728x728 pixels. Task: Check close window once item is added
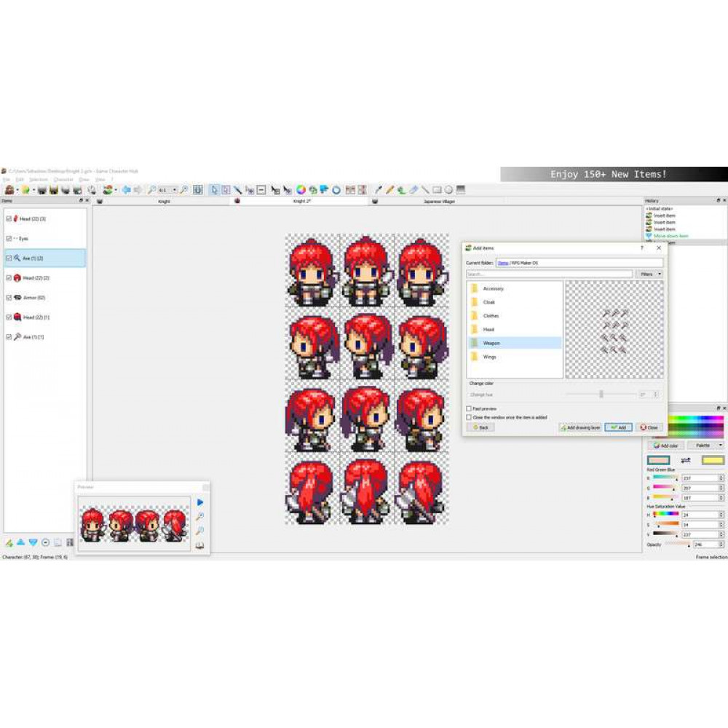(x=468, y=417)
